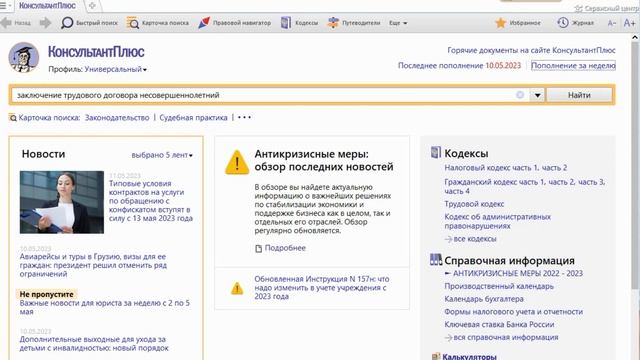This screenshot has height=360, width=640.
Task: Open Налоговый кодекс часть 1, часть 2
Action: (506, 168)
